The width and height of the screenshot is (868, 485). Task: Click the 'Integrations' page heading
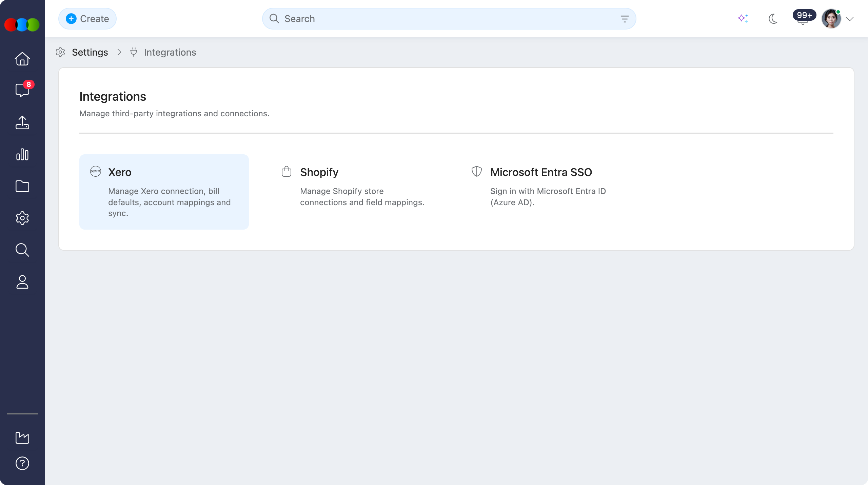(x=113, y=97)
